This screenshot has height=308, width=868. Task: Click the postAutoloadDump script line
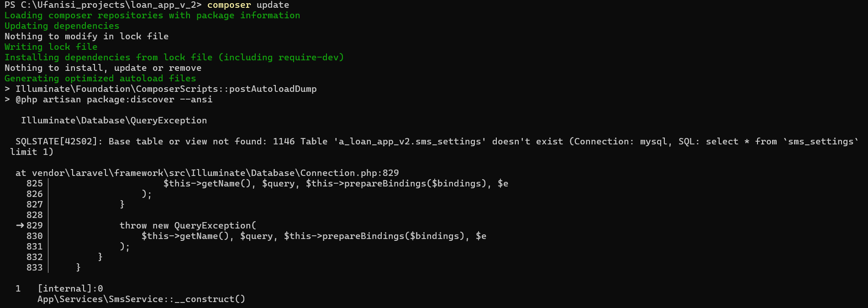[160, 89]
